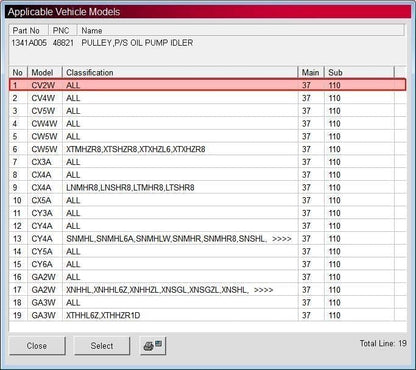Click the print icon button
416x370 pixels.
coord(153,346)
